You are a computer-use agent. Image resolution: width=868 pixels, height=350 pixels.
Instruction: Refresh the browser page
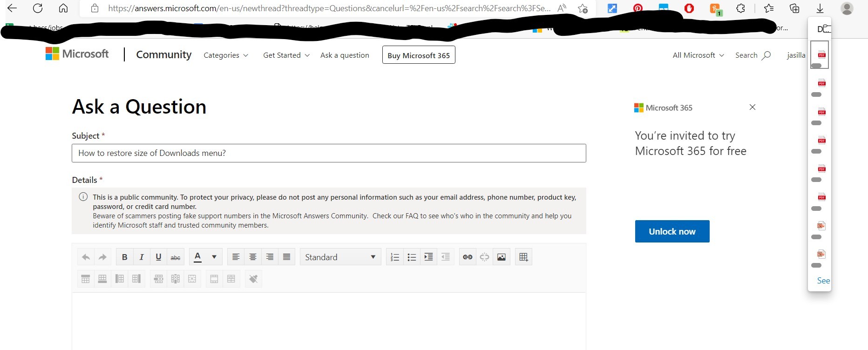pyautogui.click(x=38, y=8)
